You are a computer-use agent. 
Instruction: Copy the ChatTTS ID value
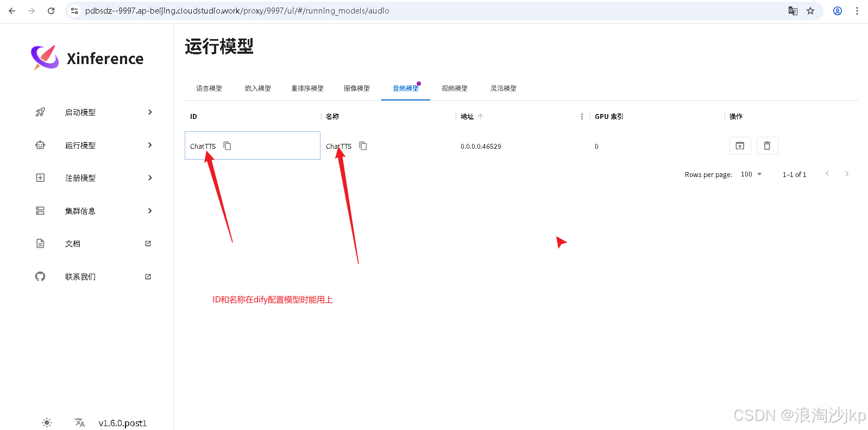[228, 146]
